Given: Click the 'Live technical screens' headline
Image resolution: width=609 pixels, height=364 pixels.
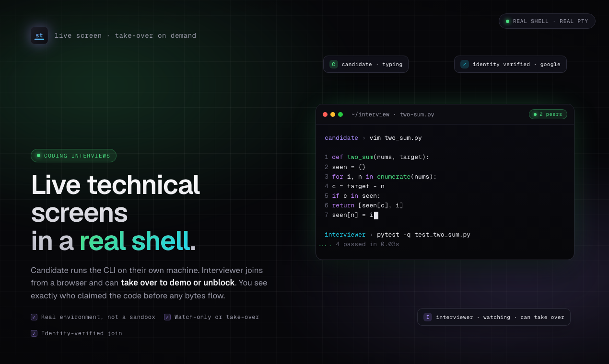Looking at the screenshot, I should [116, 198].
